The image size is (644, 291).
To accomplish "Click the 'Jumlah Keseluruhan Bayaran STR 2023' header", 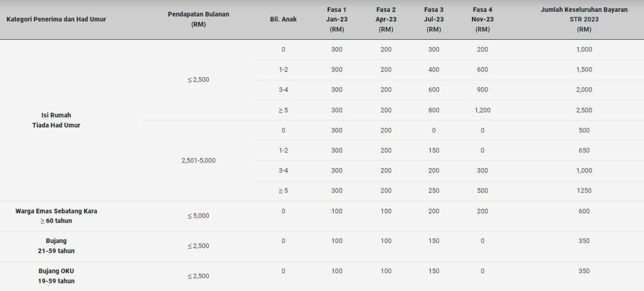I will [x=584, y=19].
